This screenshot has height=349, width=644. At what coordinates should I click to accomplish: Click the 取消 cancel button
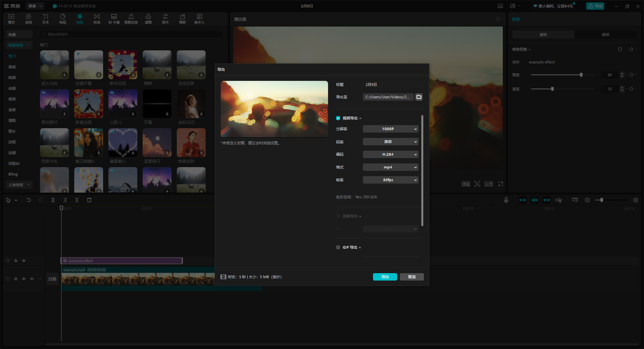[x=412, y=277]
